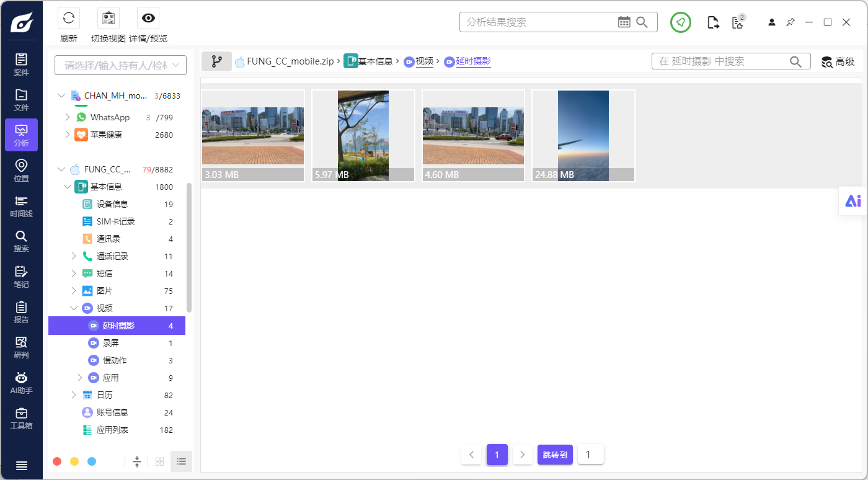Screen dimensions: 868x480
Task: Switch to grid view toggle at bottom
Action: click(x=159, y=461)
